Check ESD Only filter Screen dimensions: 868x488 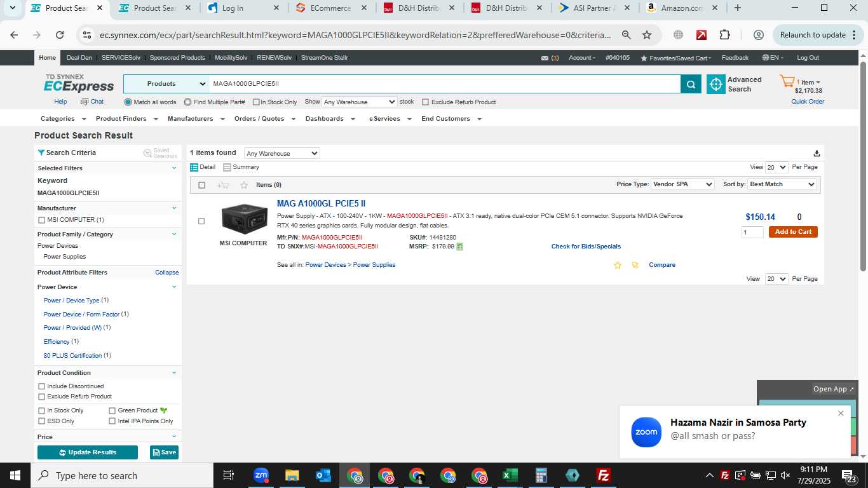pos(42,421)
